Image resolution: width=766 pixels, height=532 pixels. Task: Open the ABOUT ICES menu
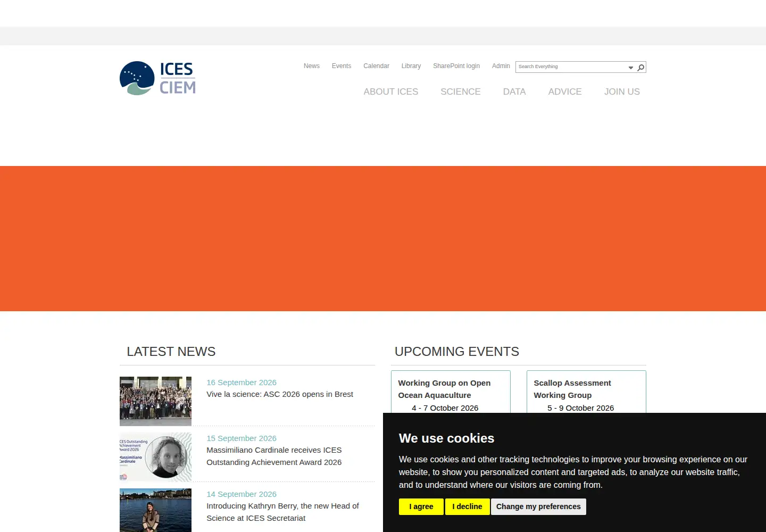(391, 92)
